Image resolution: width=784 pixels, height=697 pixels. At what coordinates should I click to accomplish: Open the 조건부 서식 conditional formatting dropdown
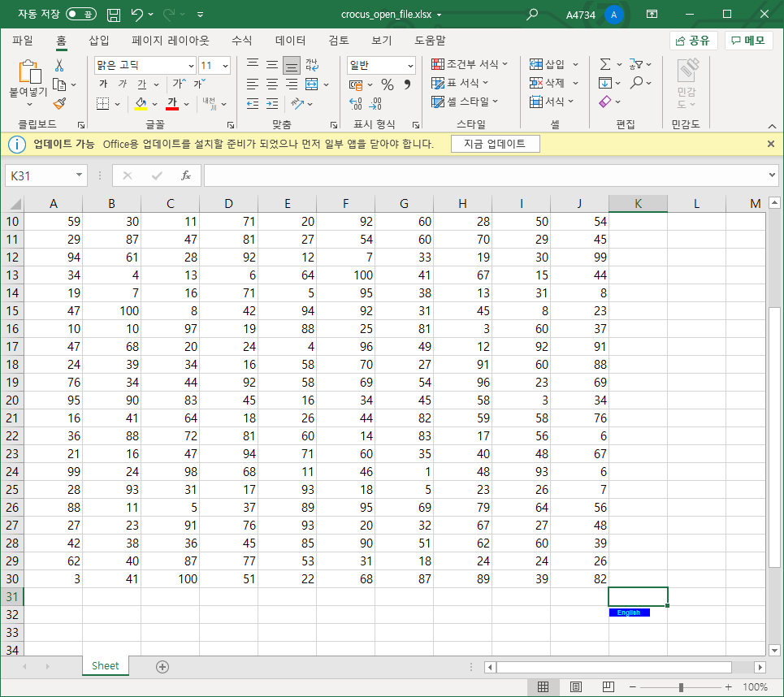[470, 64]
